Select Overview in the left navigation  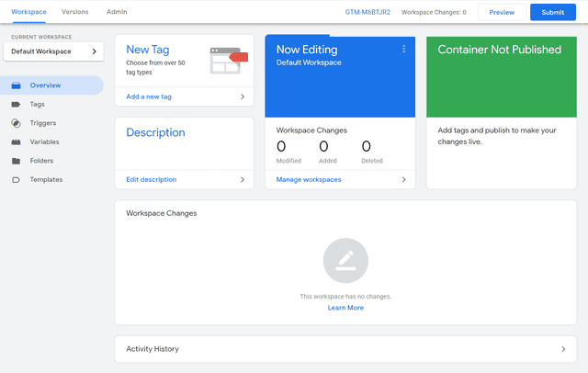coord(51,85)
